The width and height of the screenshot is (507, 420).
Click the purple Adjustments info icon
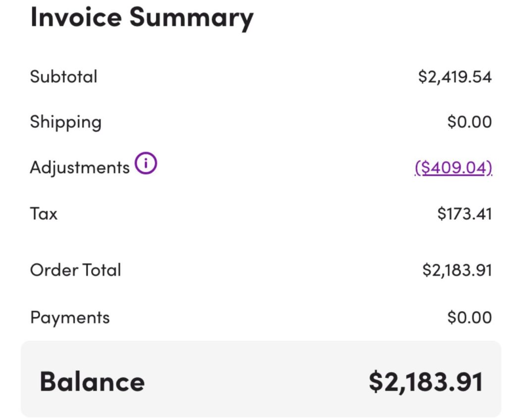coord(146,164)
